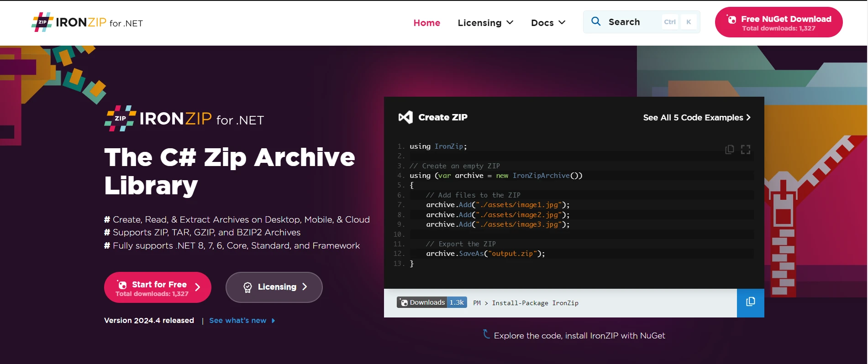Screen dimensions: 868x364
Task: Click code line adding image1.jpg
Action: (x=498, y=205)
